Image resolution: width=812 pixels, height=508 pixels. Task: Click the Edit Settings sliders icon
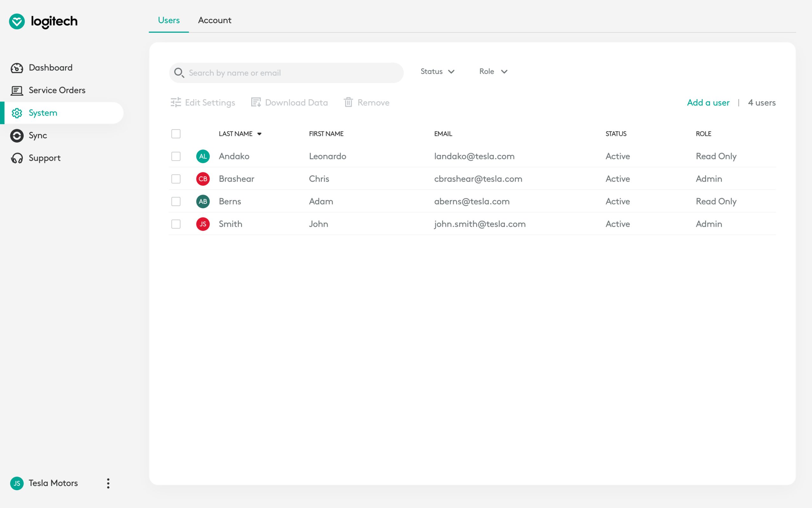175,102
